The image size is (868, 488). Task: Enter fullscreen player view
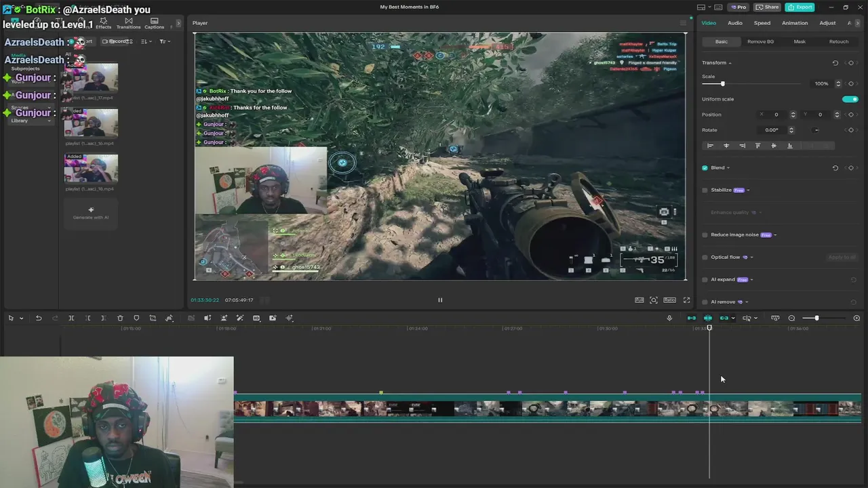click(686, 300)
